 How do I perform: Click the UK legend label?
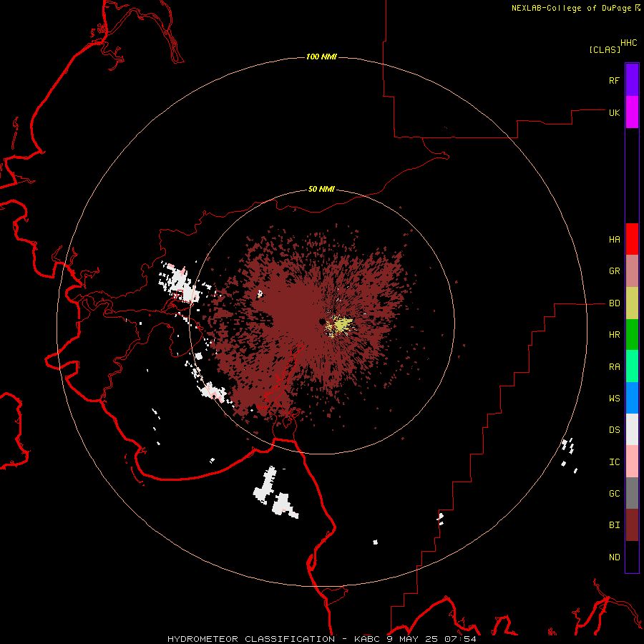[614, 112]
